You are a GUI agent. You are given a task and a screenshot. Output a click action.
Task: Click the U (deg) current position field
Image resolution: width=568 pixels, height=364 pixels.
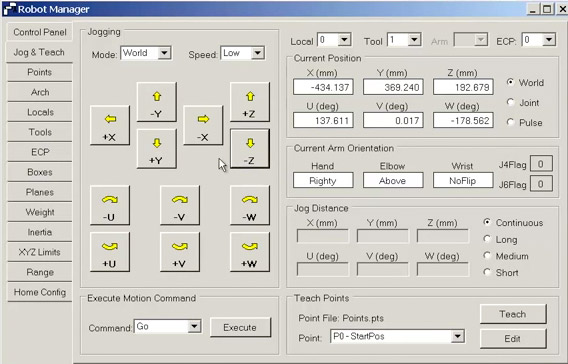coord(323,121)
